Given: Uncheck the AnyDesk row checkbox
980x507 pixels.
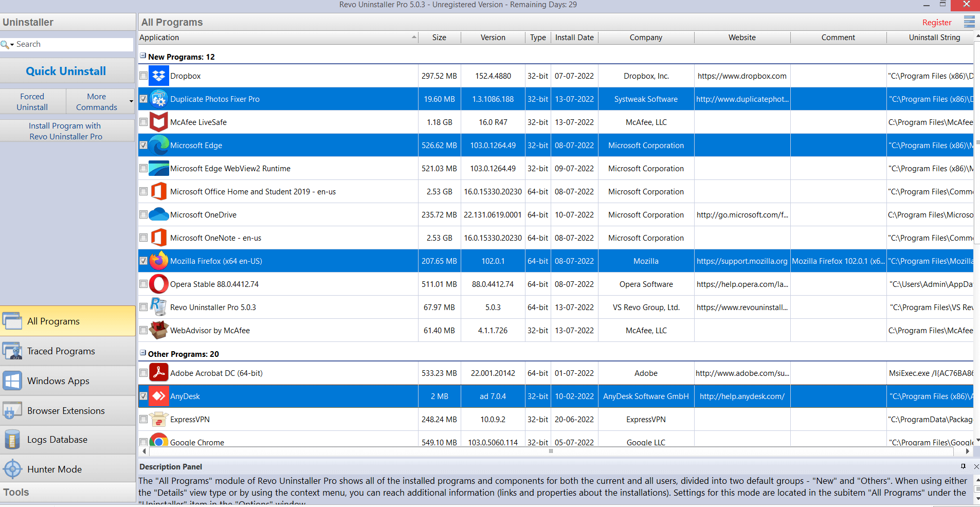Looking at the screenshot, I should pos(143,396).
